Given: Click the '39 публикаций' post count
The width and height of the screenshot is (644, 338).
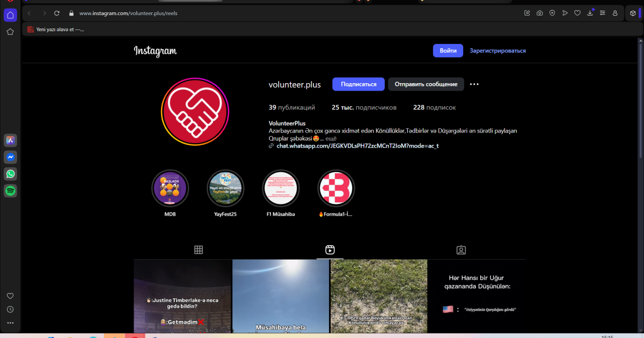Looking at the screenshot, I should pyautogui.click(x=292, y=107).
